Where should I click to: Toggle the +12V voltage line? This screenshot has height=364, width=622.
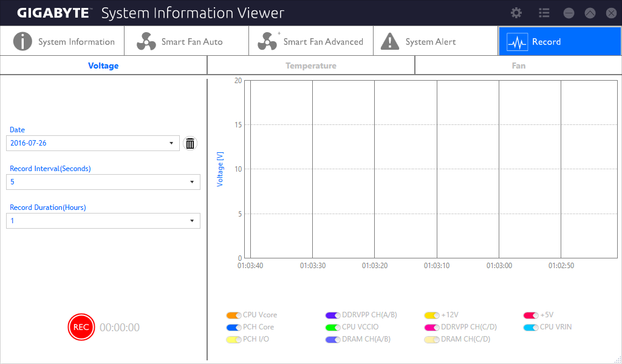click(x=432, y=315)
